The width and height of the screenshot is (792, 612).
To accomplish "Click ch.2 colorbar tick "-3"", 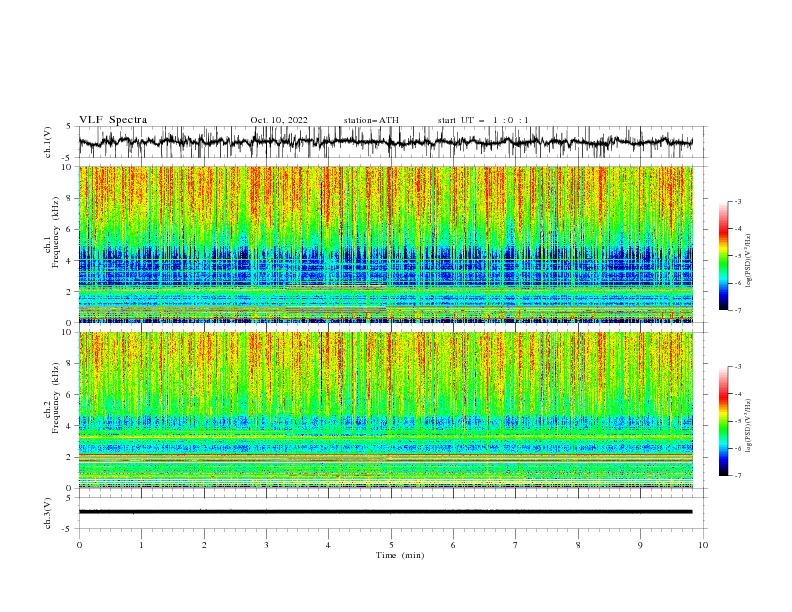I will coord(738,367).
